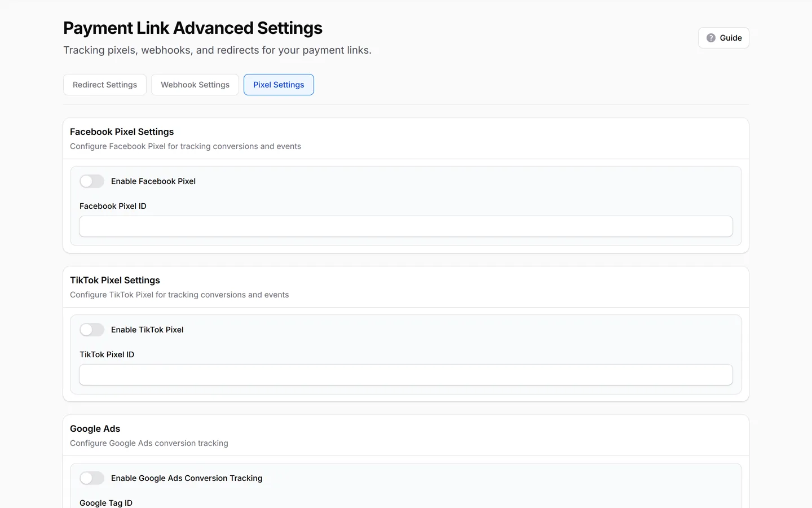Image resolution: width=812 pixels, height=508 pixels.
Task: Click 'Configure Google Ads conversion tracking' description
Action: click(149, 443)
